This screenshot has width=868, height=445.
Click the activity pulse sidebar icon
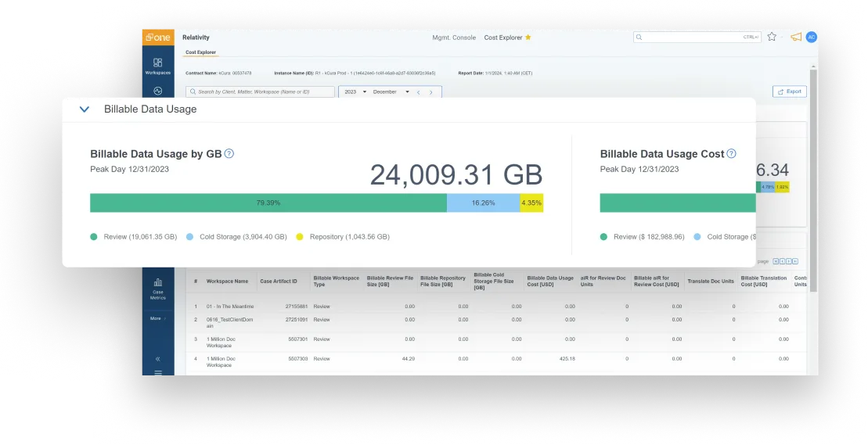coord(158,91)
